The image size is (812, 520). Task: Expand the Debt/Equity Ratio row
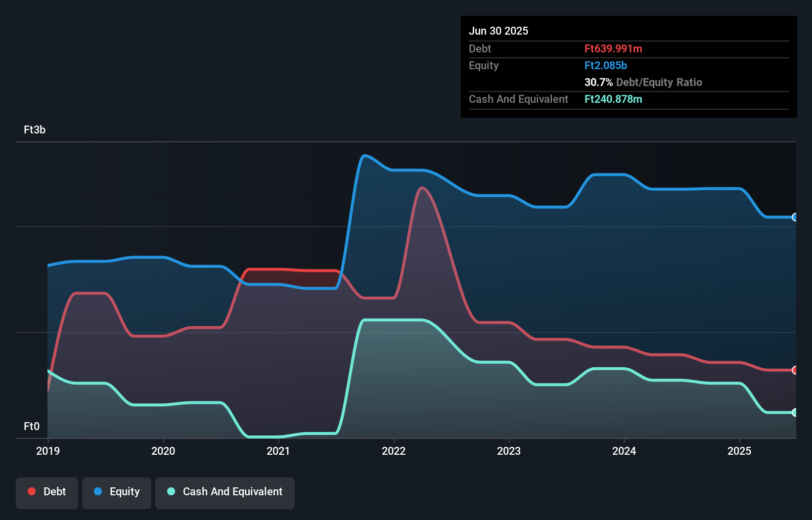pos(644,82)
